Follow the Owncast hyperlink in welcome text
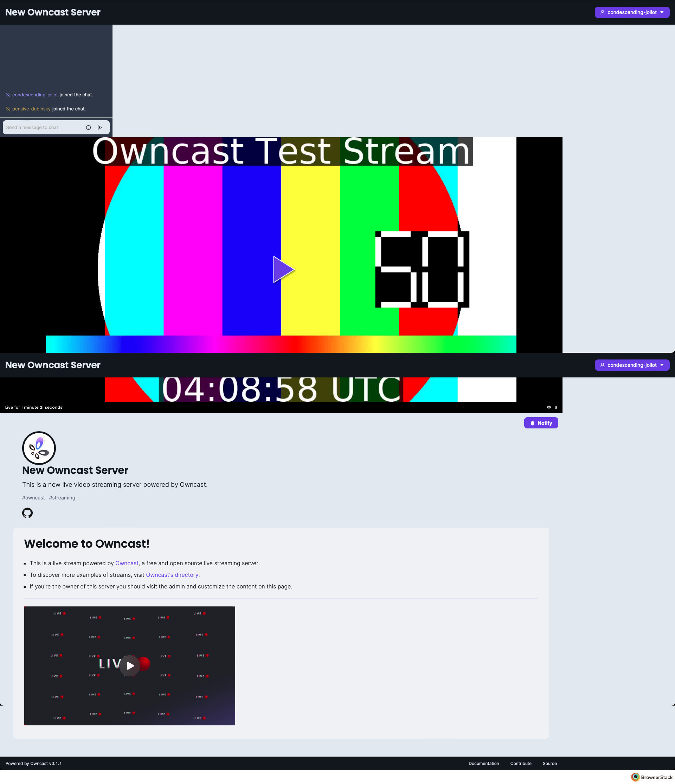This screenshot has width=675, height=784. [x=127, y=563]
